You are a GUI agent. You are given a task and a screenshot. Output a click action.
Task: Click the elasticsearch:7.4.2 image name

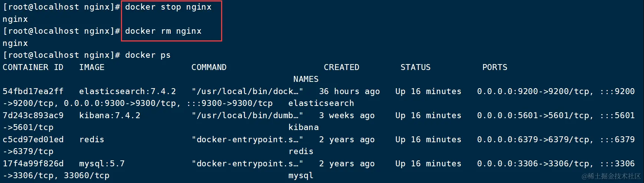point(127,91)
